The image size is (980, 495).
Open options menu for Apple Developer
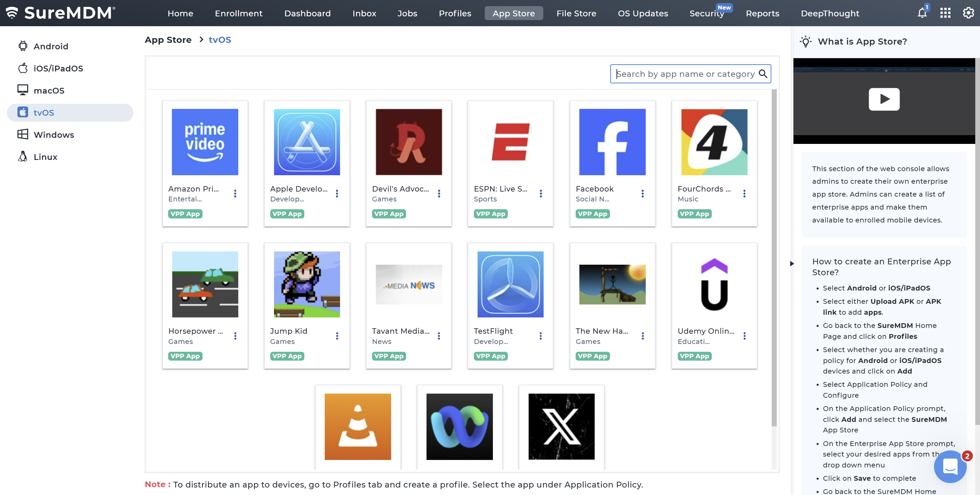(337, 194)
